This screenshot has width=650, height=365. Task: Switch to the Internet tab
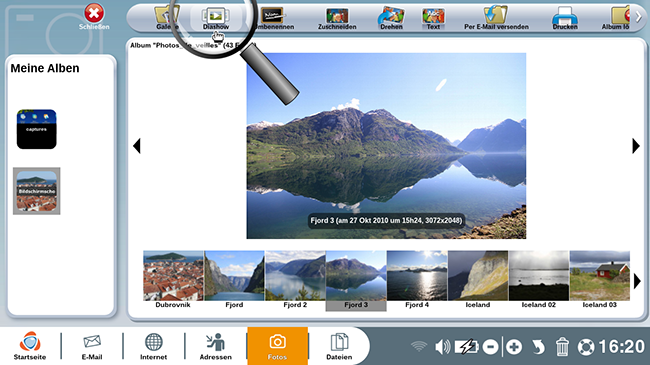point(153,346)
